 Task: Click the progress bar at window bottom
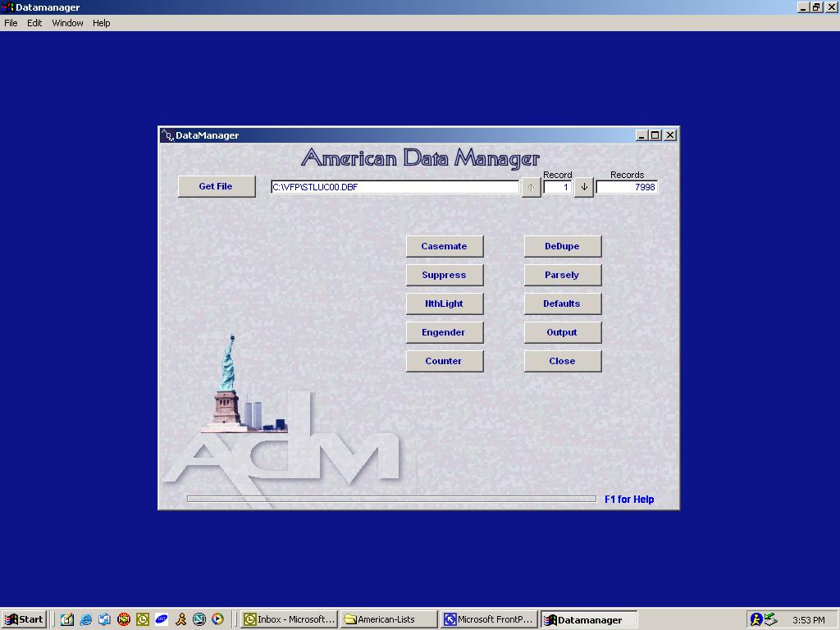[x=391, y=499]
